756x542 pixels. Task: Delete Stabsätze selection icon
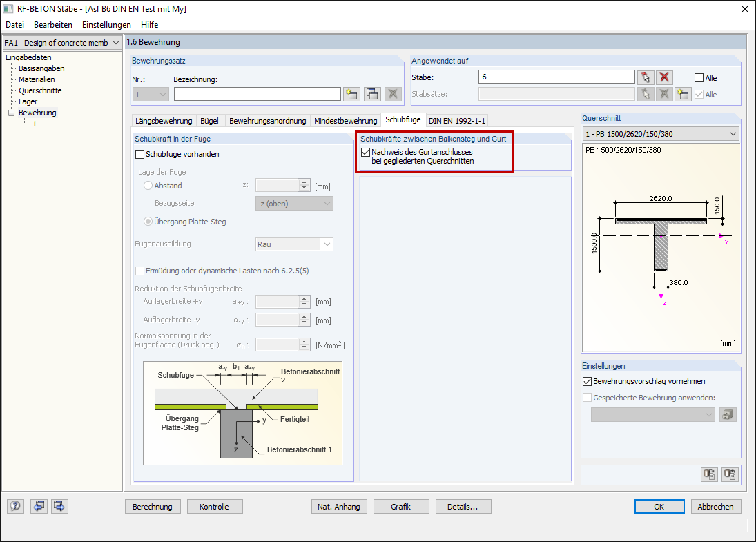point(664,94)
